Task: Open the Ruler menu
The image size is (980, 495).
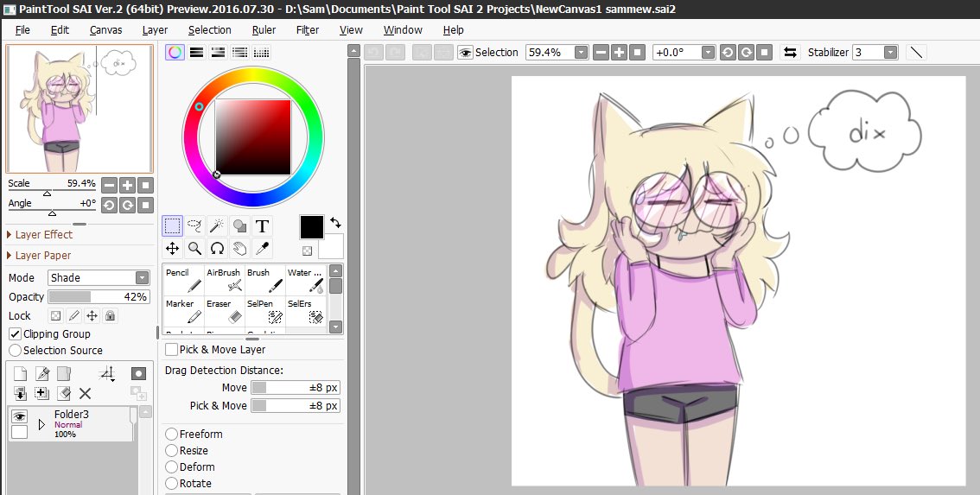Action: point(264,30)
